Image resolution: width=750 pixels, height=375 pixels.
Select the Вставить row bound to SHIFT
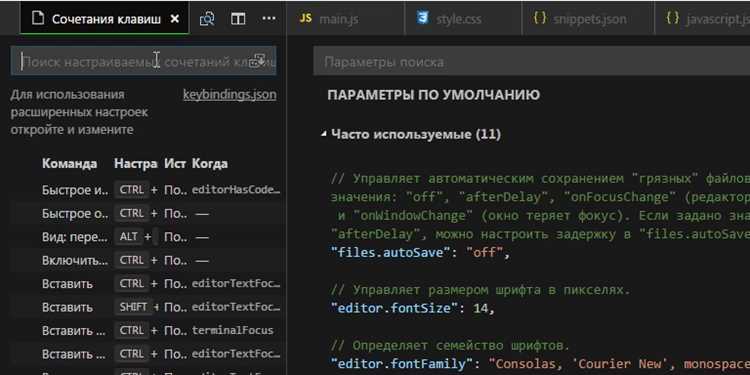pyautogui.click(x=146, y=307)
